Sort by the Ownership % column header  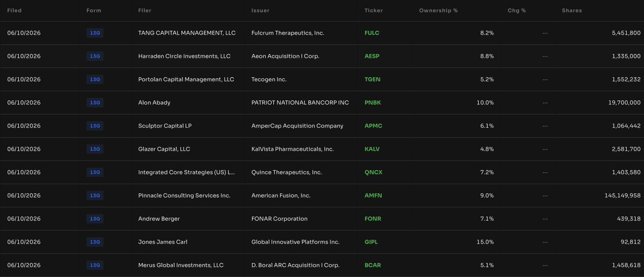click(439, 11)
